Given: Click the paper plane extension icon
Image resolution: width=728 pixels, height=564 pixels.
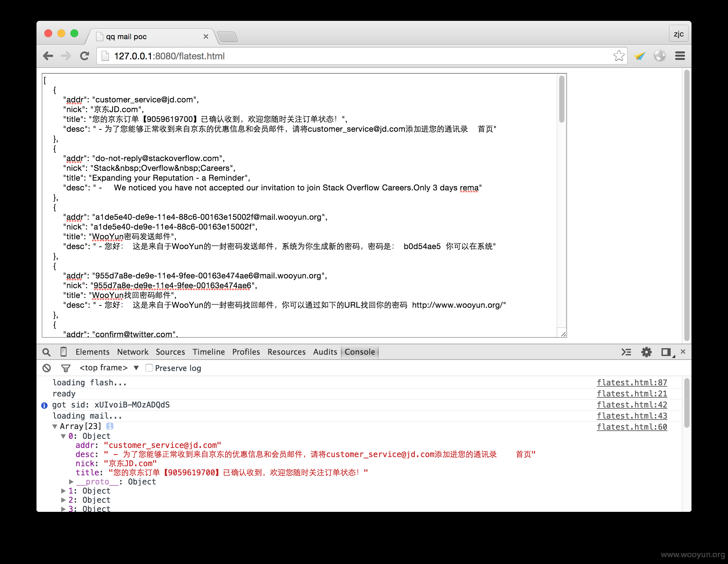Looking at the screenshot, I should (x=639, y=56).
